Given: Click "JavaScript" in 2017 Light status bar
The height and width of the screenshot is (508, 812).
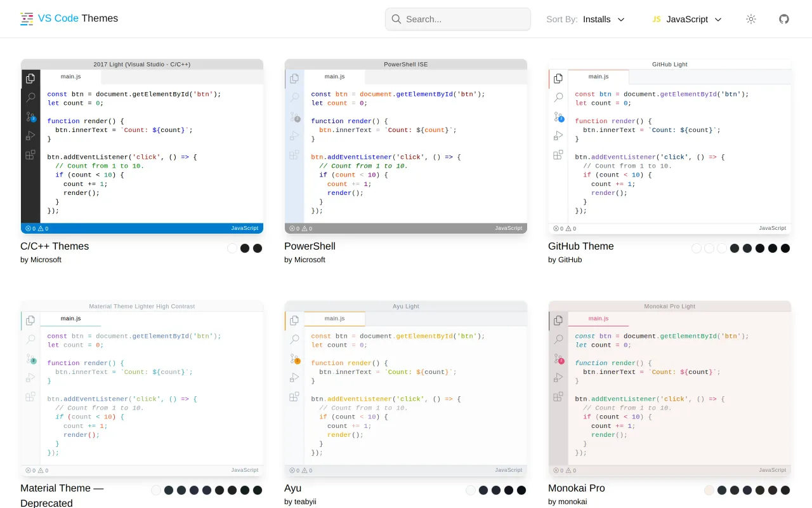Looking at the screenshot, I should [245, 228].
